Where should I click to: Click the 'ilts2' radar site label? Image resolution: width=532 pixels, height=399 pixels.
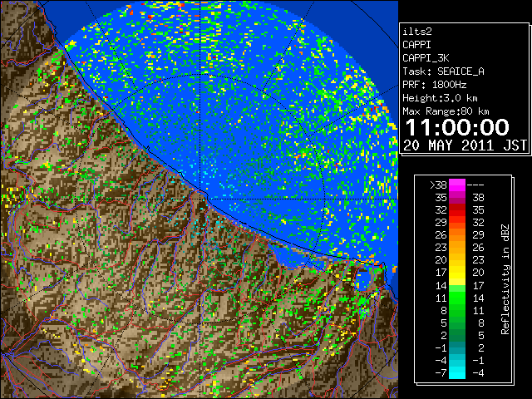(x=417, y=32)
